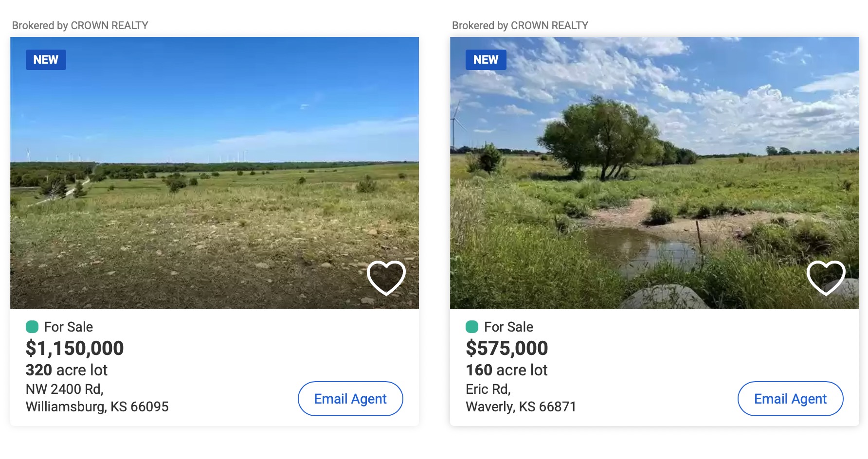Click Brokered by CROWN REALTY above Waverly listing
The height and width of the screenshot is (459, 868).
click(x=520, y=25)
